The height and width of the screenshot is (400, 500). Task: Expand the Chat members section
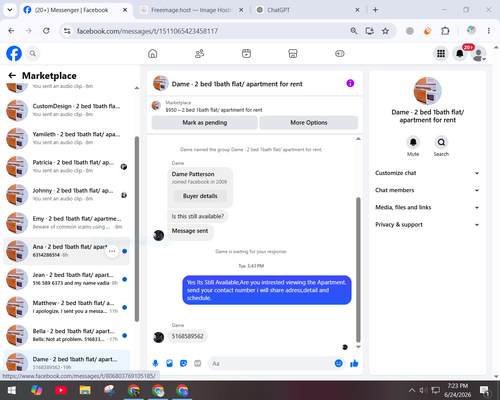(x=427, y=190)
